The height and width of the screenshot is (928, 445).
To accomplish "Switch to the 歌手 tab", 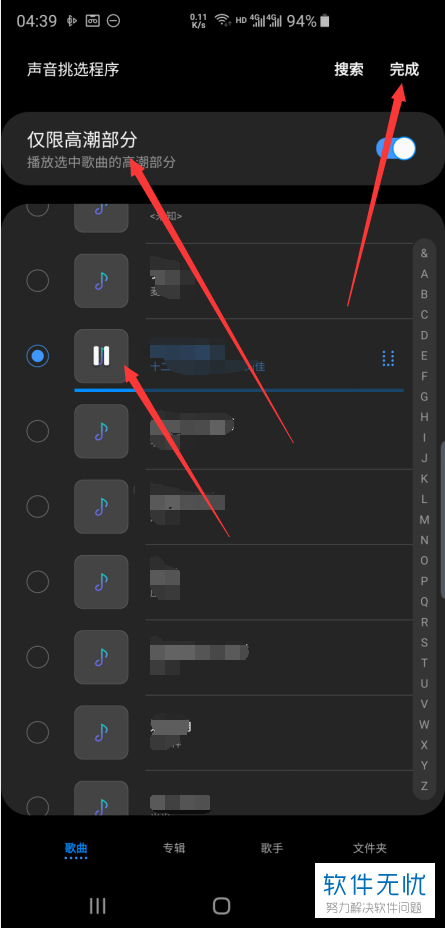I will point(272,848).
